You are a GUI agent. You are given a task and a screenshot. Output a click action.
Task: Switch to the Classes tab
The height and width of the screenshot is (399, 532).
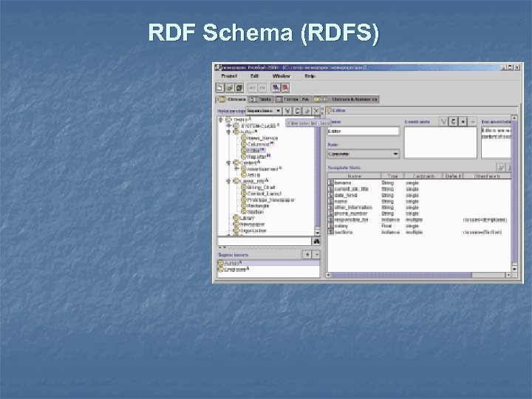click(232, 100)
